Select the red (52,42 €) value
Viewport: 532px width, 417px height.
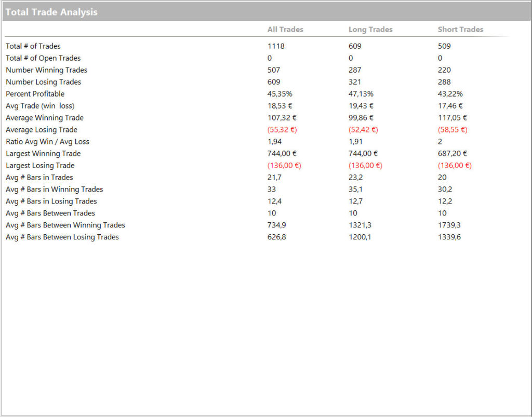coord(363,130)
